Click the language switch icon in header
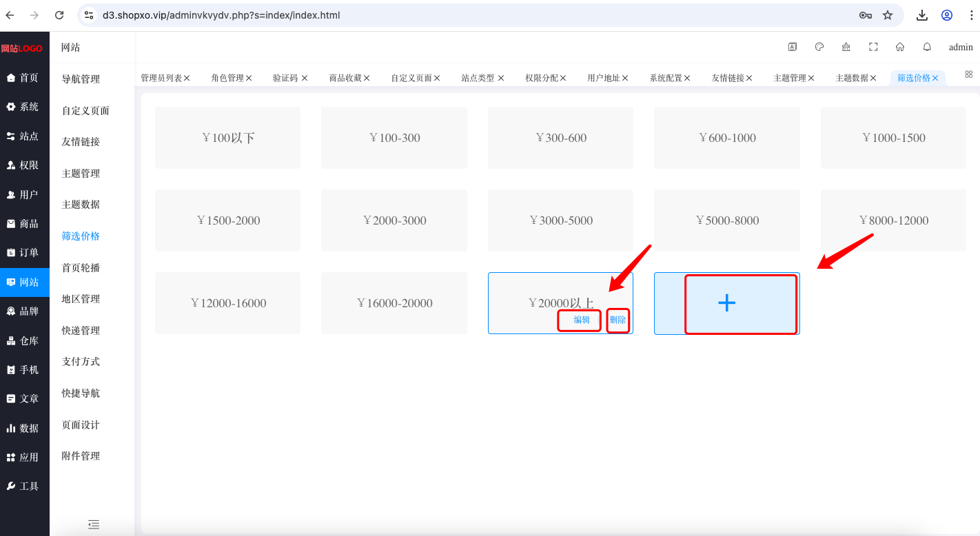Viewport: 980px width, 536px height. [793, 47]
